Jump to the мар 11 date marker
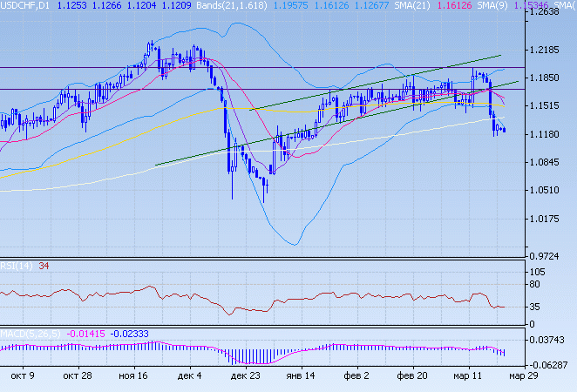This screenshot has height=392, width=577. point(468,376)
